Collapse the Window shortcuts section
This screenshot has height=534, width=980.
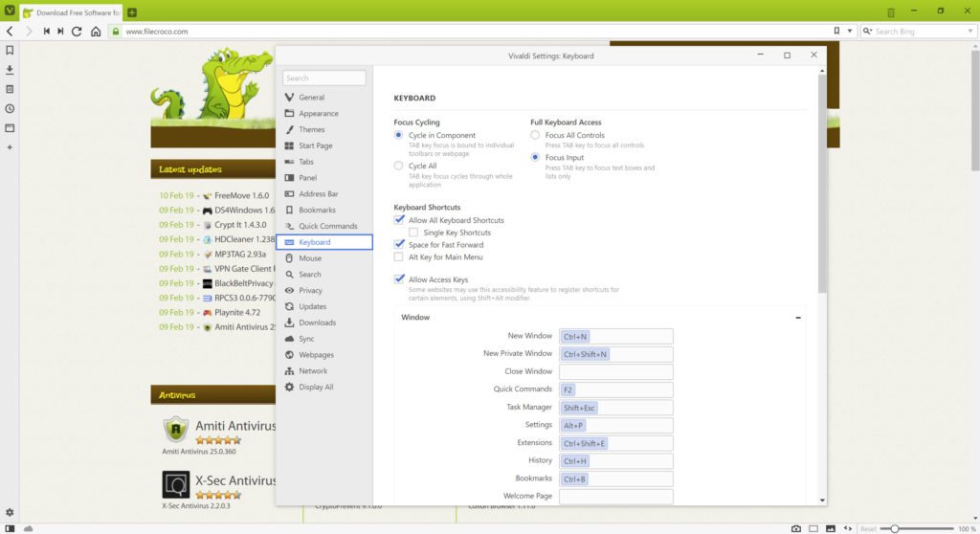(798, 318)
